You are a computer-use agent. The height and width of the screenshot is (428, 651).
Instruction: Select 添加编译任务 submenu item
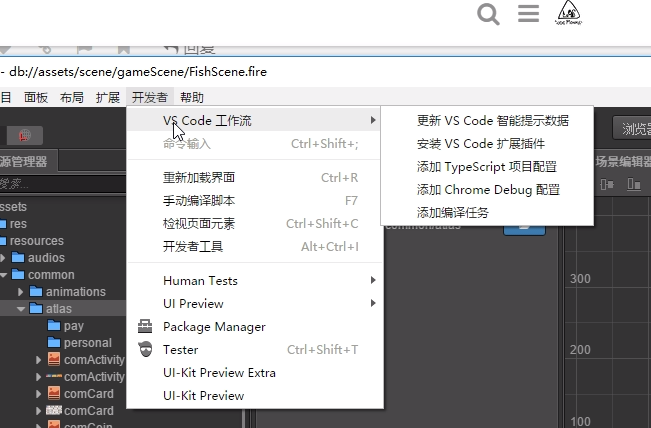click(x=487, y=213)
